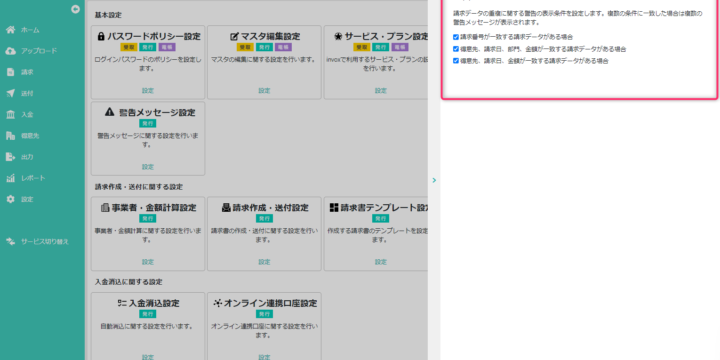This screenshot has height=360, width=720.
Task: Uncheck the last duplicate-warning condition without 部門
Action: pos(456,61)
